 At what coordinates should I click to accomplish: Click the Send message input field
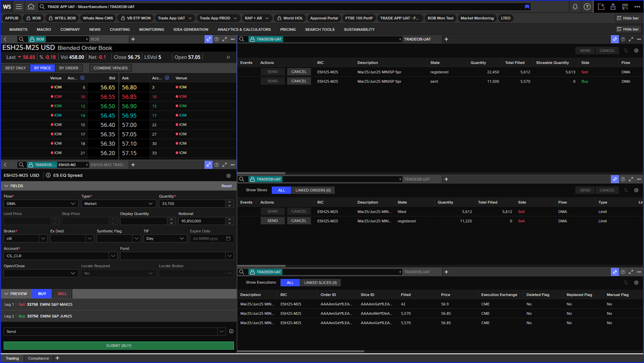pos(108,331)
